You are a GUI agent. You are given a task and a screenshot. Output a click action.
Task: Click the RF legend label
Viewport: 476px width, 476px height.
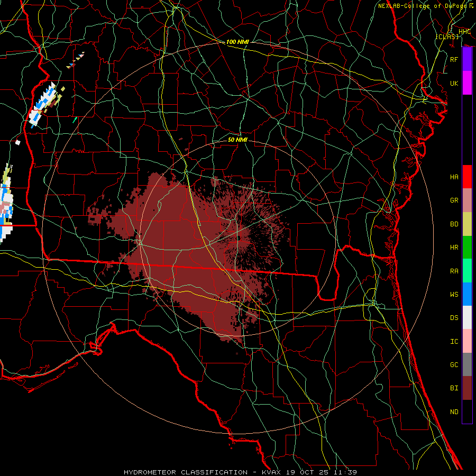click(454, 59)
